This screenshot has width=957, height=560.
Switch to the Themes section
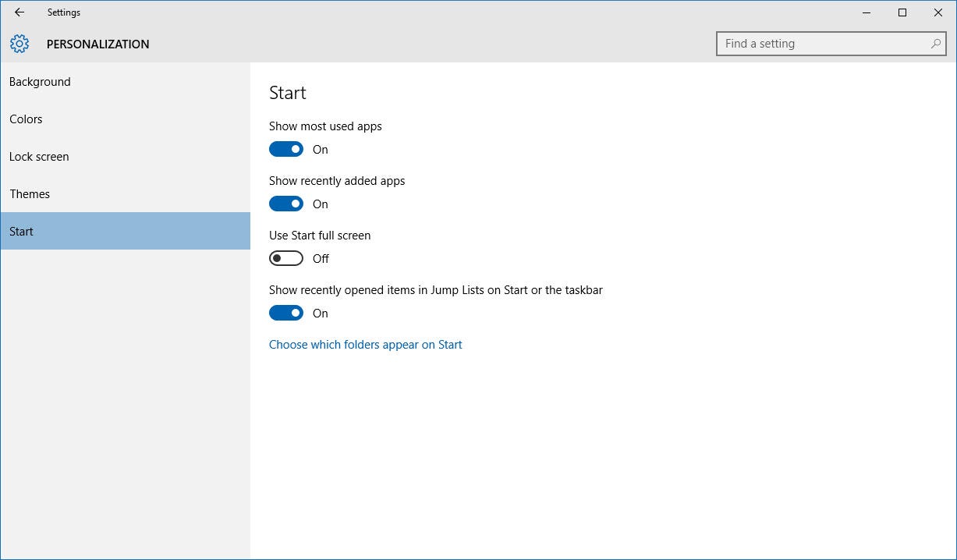(x=30, y=193)
